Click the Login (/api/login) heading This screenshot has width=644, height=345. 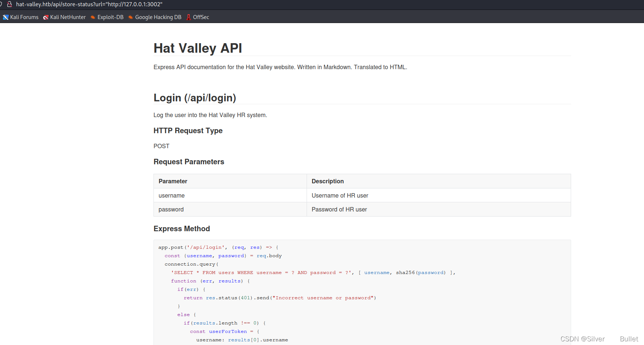tap(195, 98)
